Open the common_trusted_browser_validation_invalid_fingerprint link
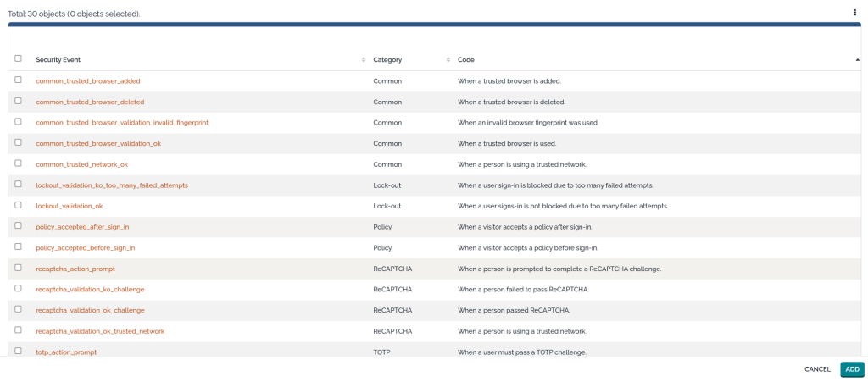This screenshot has height=382, width=868. (x=122, y=123)
